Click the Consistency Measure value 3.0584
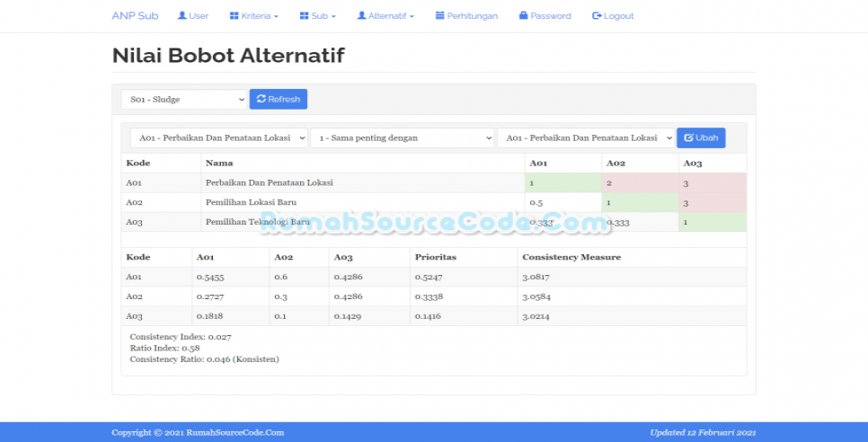Viewport: 868px width, 442px height. (x=632, y=296)
